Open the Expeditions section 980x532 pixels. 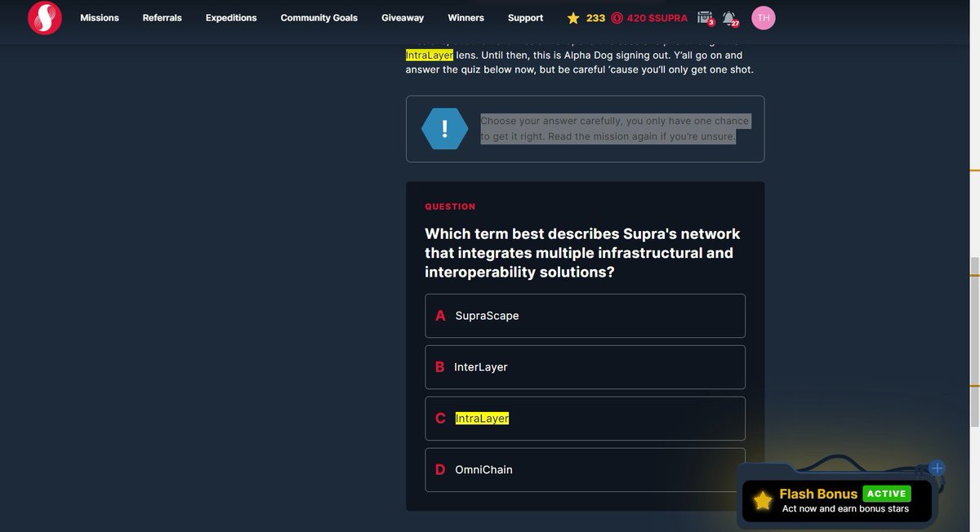(231, 17)
